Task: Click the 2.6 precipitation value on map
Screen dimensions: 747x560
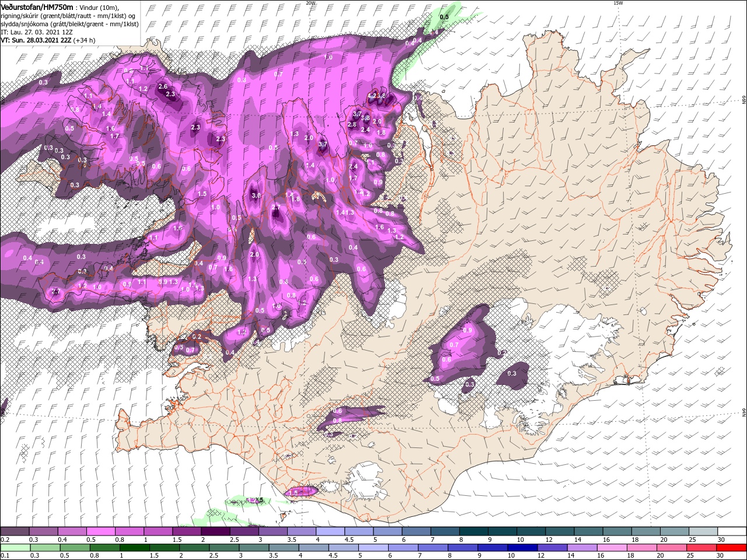Action: [163, 87]
